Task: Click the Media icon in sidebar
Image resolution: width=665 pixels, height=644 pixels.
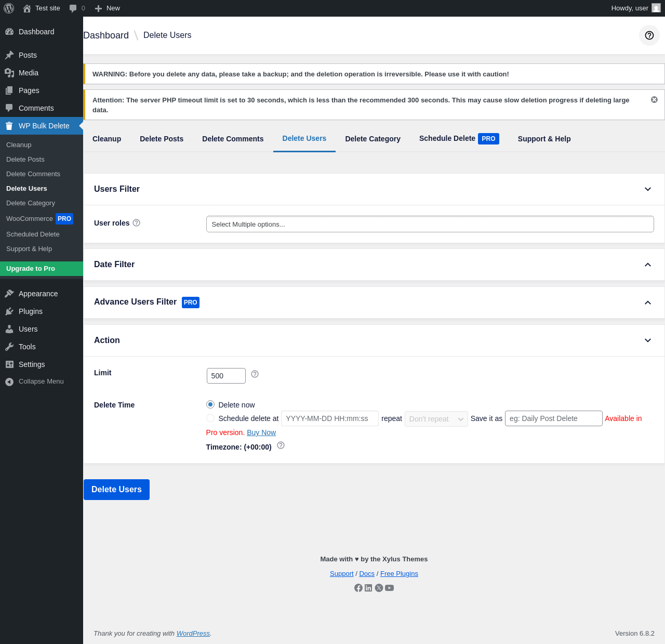Action: pos(9,73)
